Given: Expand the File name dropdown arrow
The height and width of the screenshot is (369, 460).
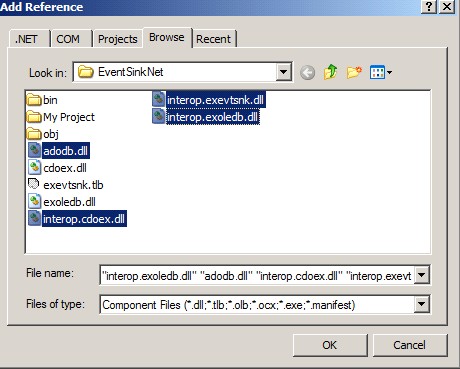Looking at the screenshot, I should pyautogui.click(x=422, y=275).
